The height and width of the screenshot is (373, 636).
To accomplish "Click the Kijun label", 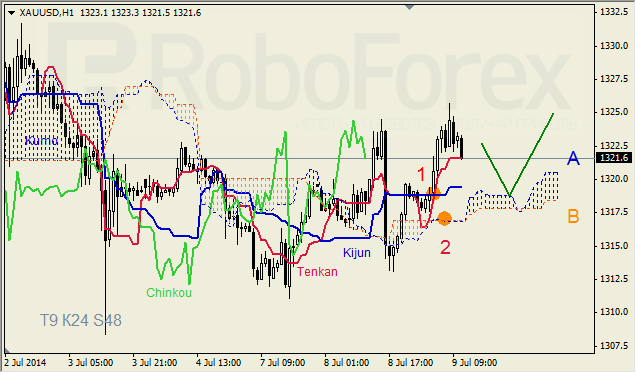I will (x=357, y=253).
